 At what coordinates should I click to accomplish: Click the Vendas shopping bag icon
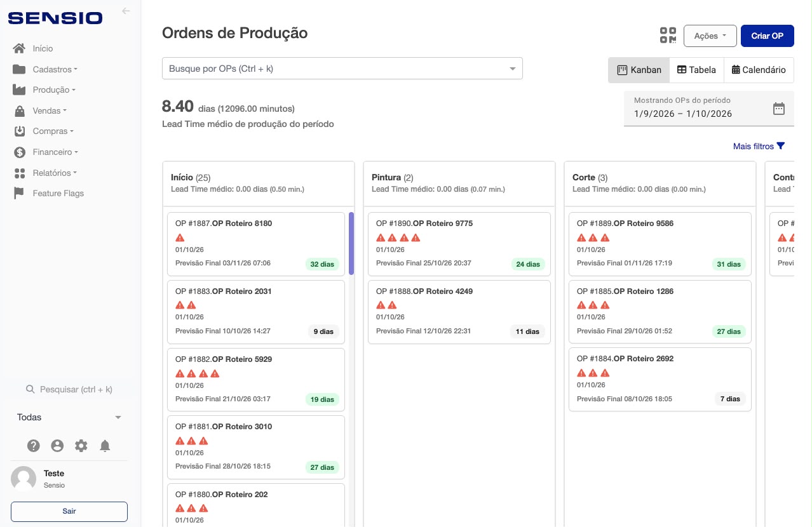pos(20,110)
